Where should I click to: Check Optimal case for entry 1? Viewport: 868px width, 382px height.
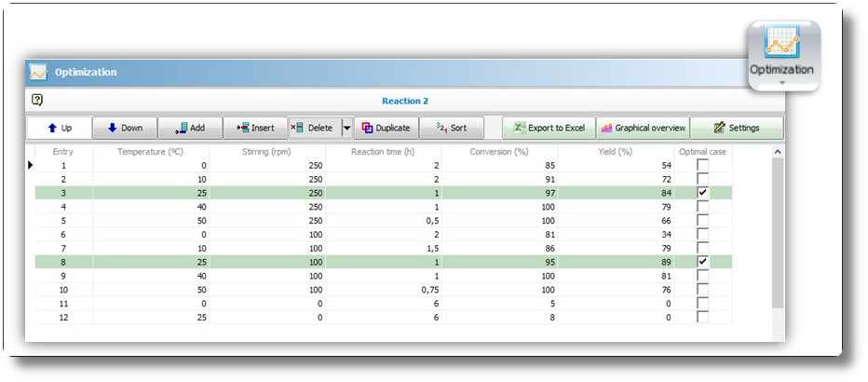pos(702,165)
